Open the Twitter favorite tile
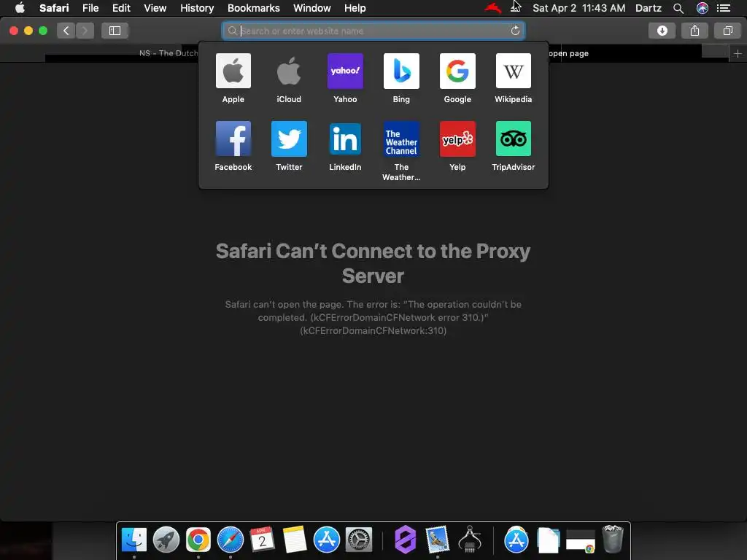Viewport: 747px width, 560px height. [289, 139]
